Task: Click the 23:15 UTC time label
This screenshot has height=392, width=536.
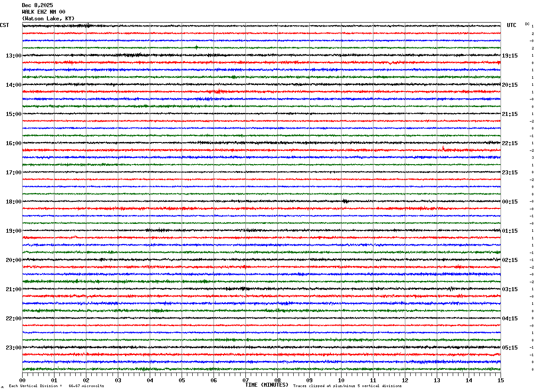Action: click(510, 173)
